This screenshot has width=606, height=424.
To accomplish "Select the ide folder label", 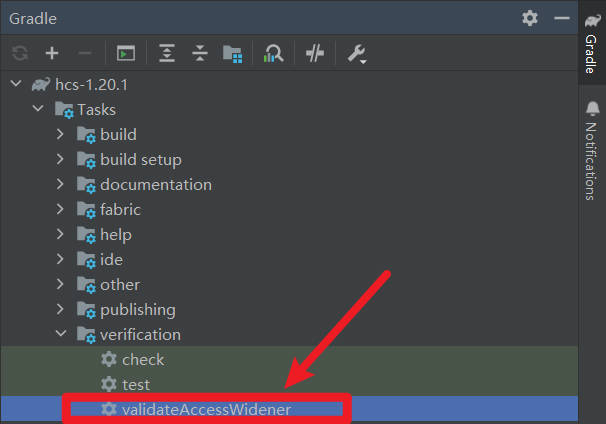I will tap(111, 260).
